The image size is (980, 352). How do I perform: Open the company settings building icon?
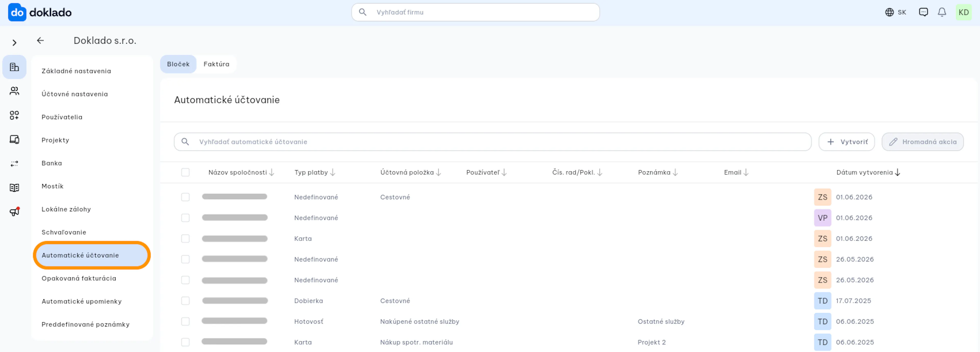tap(15, 67)
